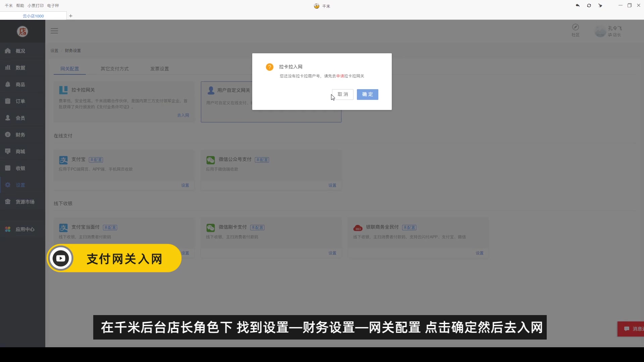Add a new tab with plus button
The image size is (644, 362).
(x=71, y=16)
